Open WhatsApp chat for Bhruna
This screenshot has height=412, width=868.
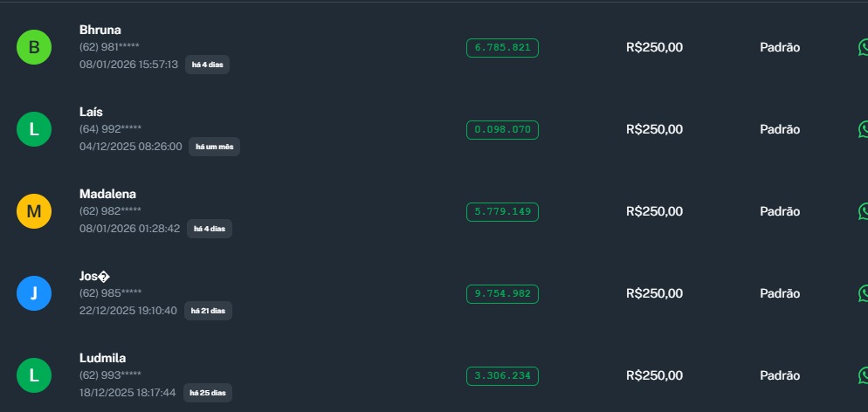tap(863, 47)
